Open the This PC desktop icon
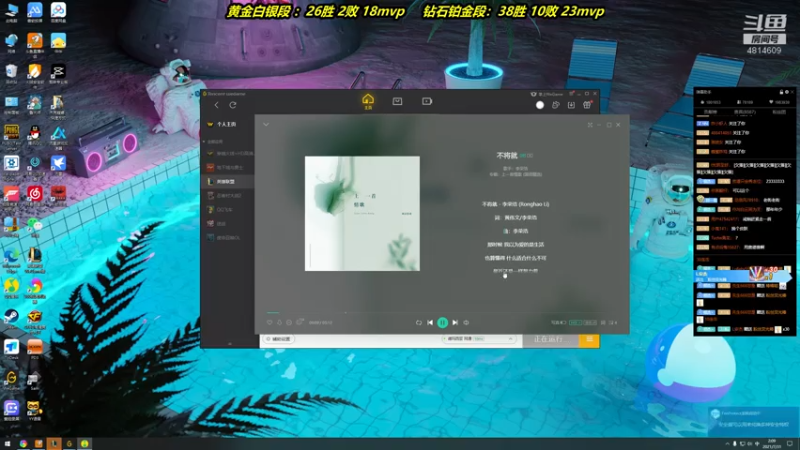 pos(11,13)
